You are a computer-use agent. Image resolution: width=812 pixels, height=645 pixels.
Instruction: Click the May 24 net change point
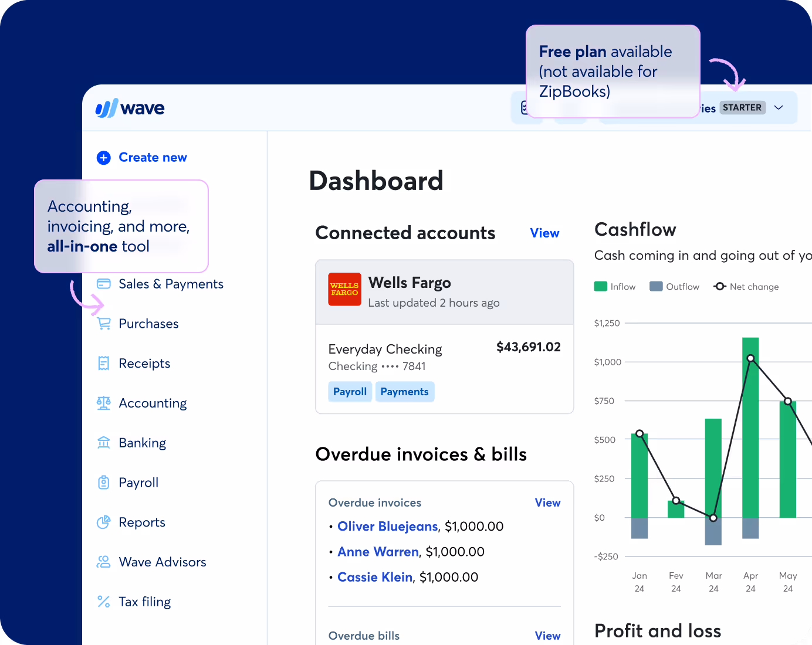tap(788, 402)
